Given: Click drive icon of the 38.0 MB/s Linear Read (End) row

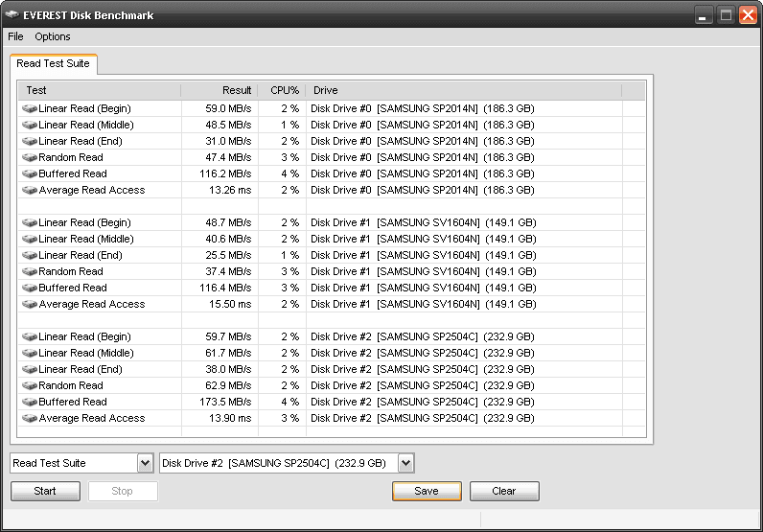Looking at the screenshot, I should [x=30, y=369].
